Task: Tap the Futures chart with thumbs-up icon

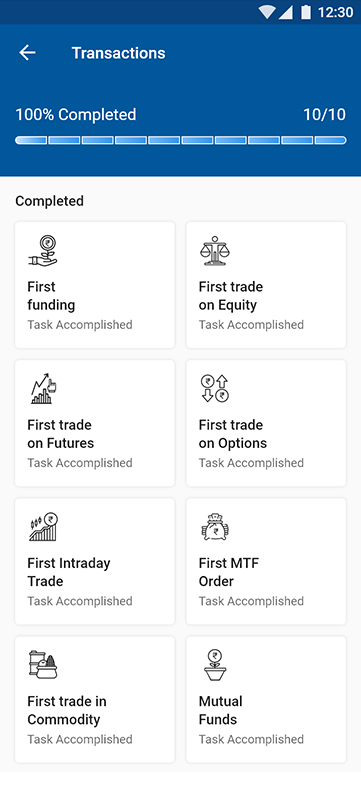Action: (43, 389)
